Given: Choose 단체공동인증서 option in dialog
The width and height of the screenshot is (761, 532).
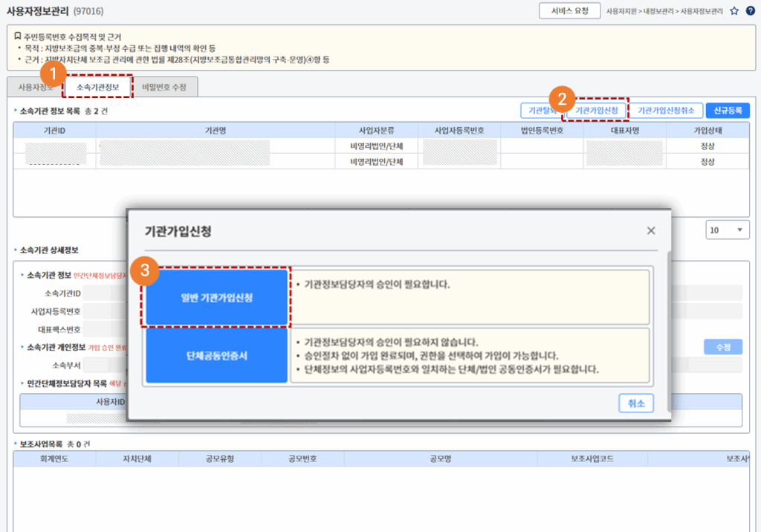Looking at the screenshot, I should click(x=217, y=356).
